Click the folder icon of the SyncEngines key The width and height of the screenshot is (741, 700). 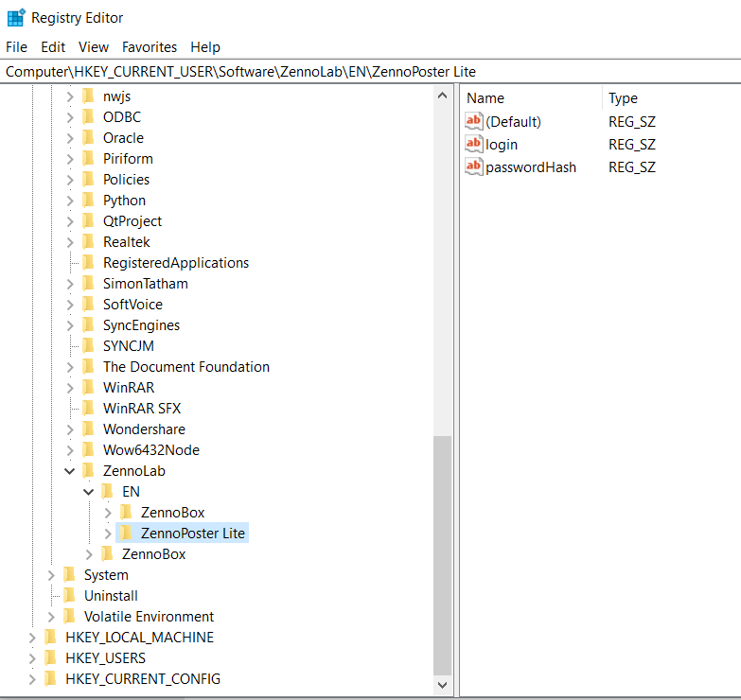[88, 324]
